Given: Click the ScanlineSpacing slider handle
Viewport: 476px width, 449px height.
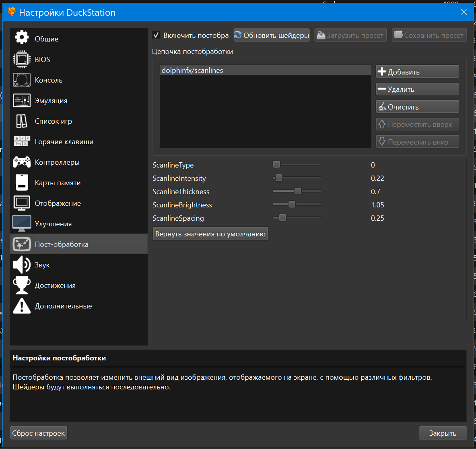Looking at the screenshot, I should click(x=282, y=217).
